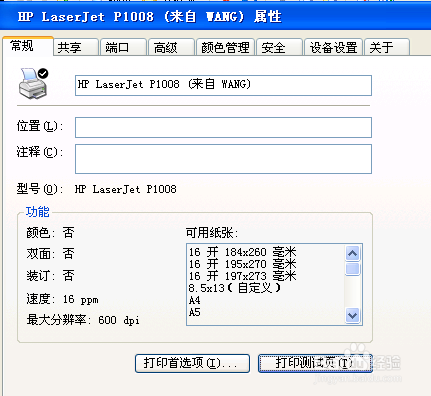Image resolution: width=431 pixels, height=396 pixels.
Task: Click the 注释 text box
Action: pyautogui.click(x=223, y=159)
